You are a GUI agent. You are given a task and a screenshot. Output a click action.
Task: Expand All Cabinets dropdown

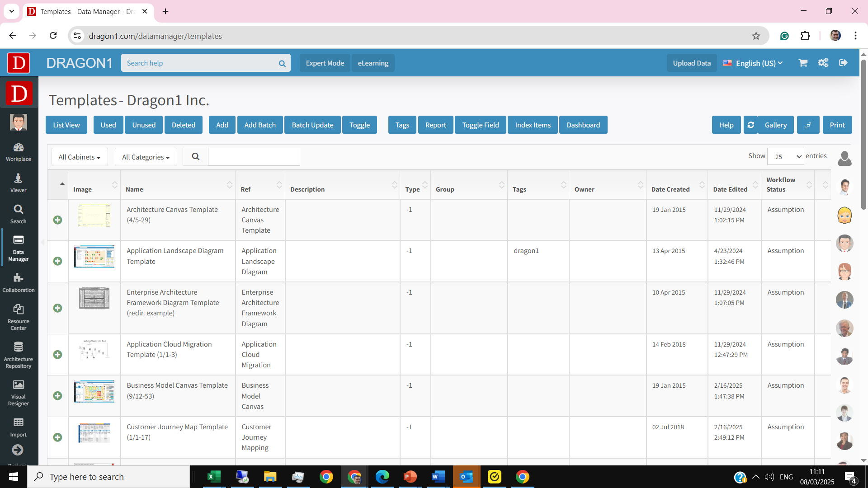pyautogui.click(x=79, y=157)
